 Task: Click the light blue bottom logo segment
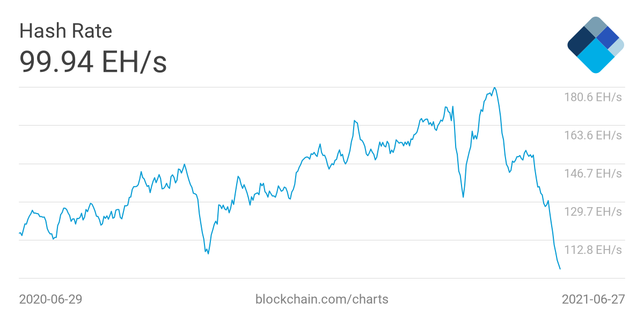pyautogui.click(x=595, y=57)
